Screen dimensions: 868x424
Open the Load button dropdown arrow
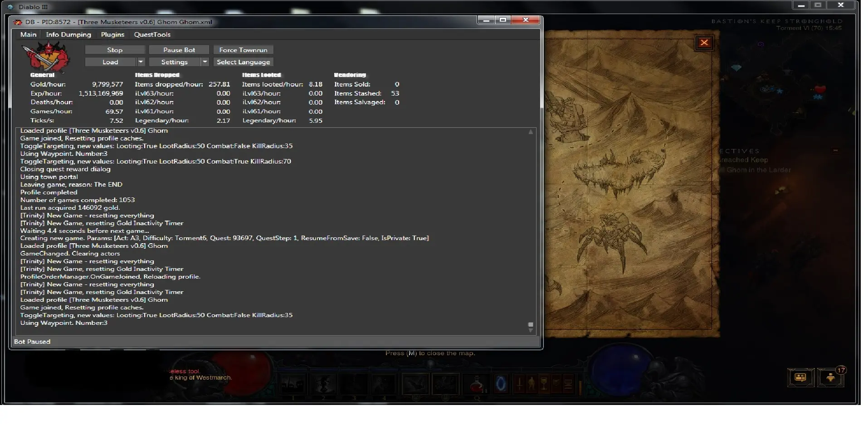[x=141, y=62]
